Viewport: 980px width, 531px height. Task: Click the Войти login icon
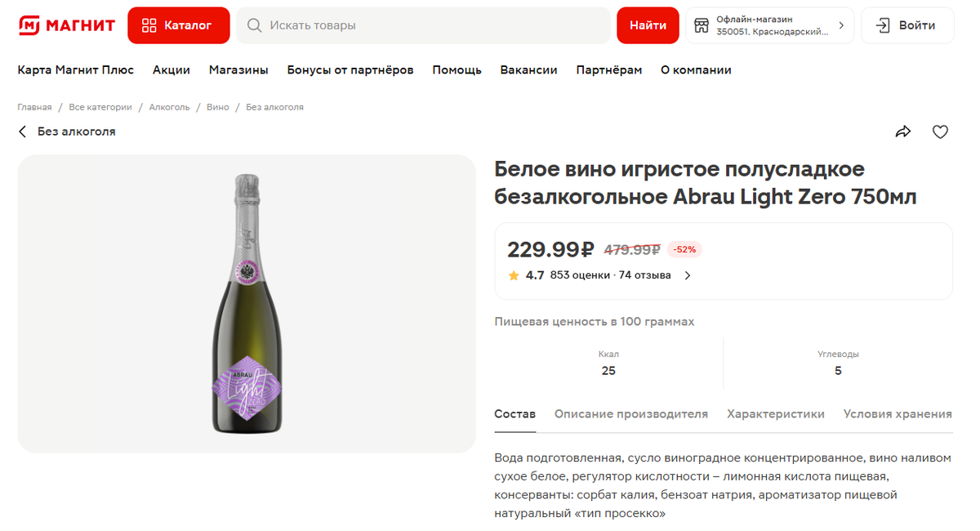point(883,25)
